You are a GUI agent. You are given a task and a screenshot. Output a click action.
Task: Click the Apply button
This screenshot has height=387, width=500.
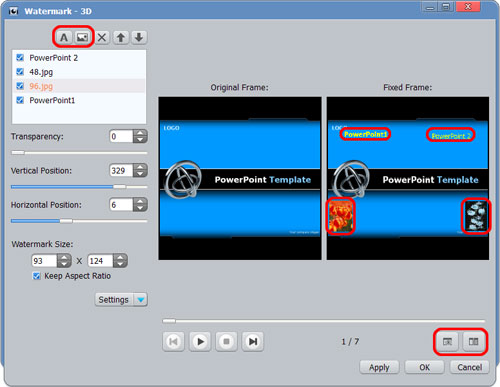pos(379,367)
